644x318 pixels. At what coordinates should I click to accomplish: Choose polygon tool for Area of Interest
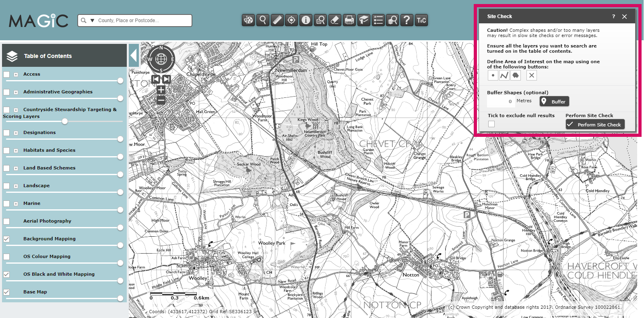pos(516,75)
